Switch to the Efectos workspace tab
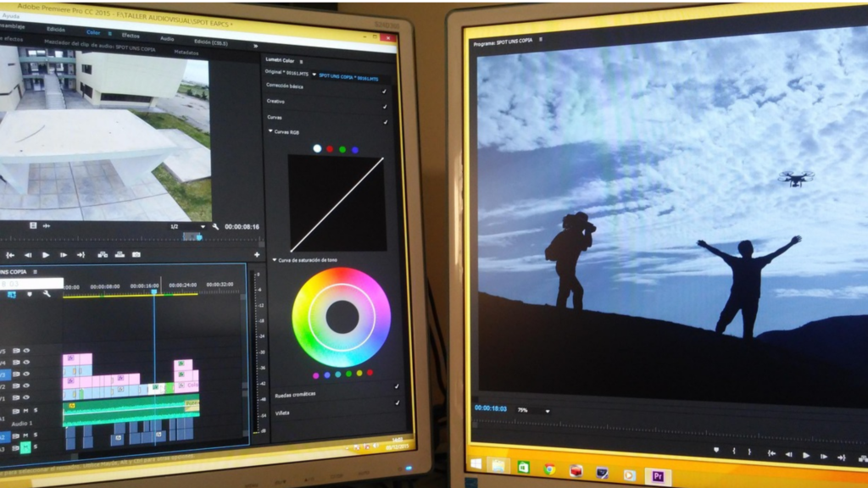Viewport: 868px width, 488px height. pos(130,34)
